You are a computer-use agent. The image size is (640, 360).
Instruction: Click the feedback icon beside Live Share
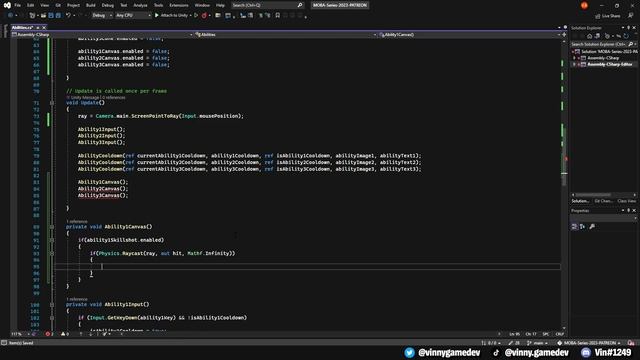tap(631, 16)
